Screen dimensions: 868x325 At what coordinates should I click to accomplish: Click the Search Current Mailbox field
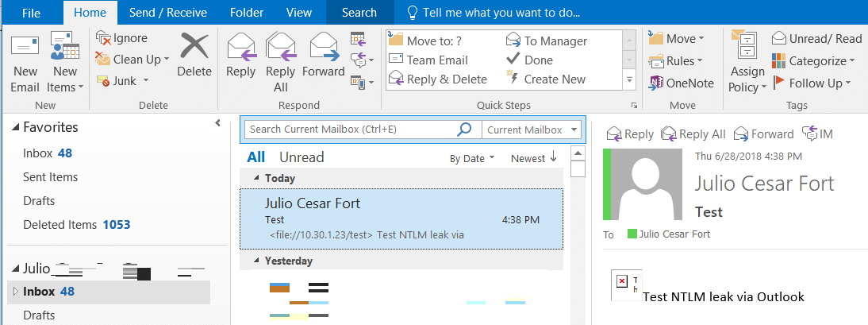[350, 130]
